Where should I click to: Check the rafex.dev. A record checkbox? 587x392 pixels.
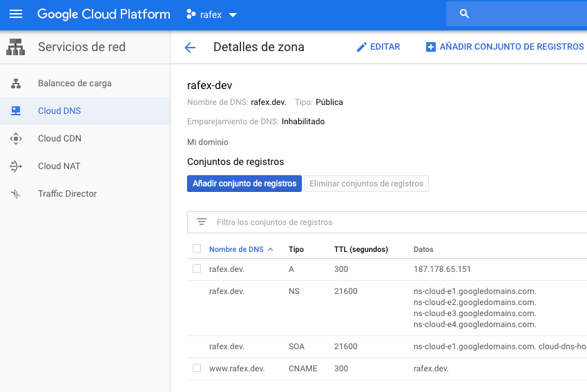click(197, 268)
